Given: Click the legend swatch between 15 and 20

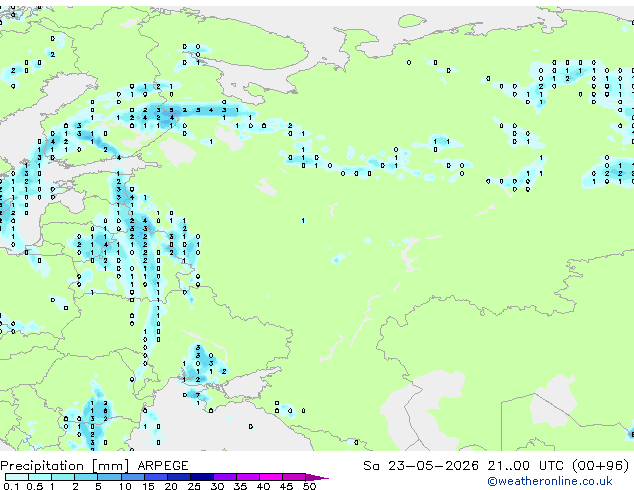Looking at the screenshot, I should point(155,477).
